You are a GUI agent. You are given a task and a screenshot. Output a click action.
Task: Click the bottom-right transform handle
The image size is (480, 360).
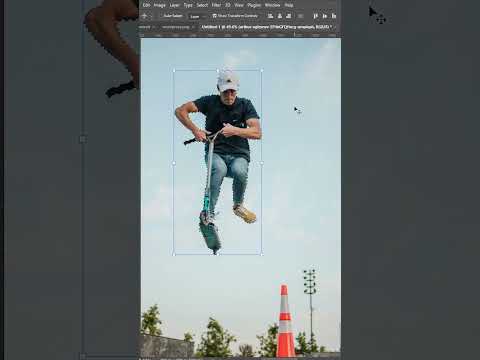[262, 254]
